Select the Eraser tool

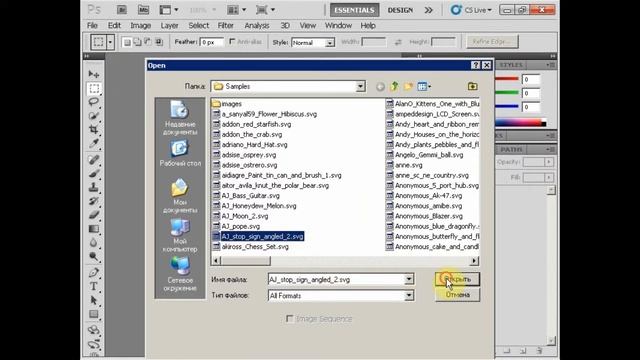[94, 215]
